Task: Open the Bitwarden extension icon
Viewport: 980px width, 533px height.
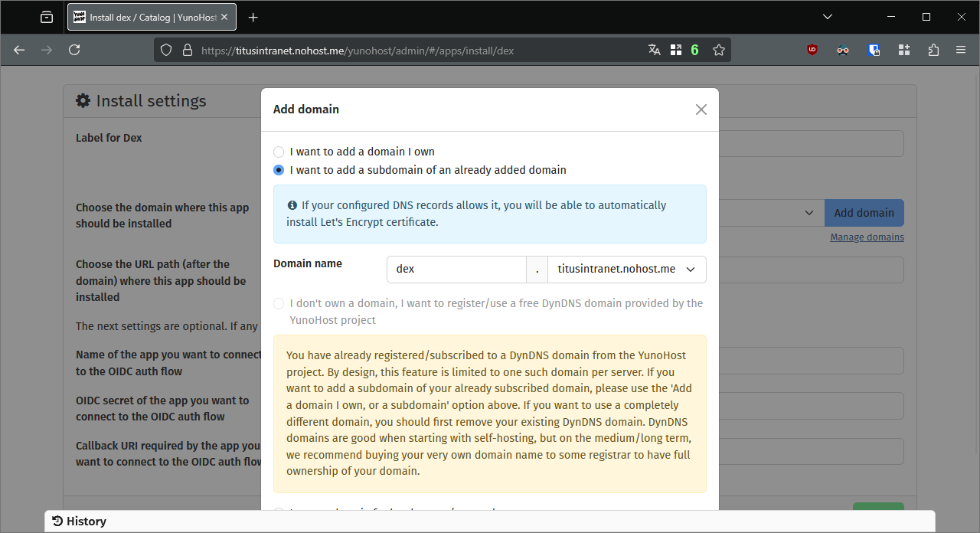Action: 874,50
